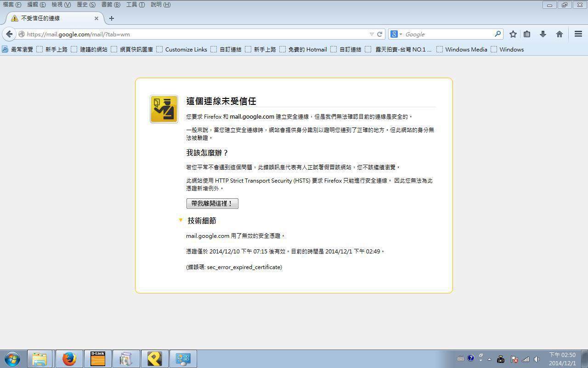Open Customize Links bookmark
This screenshot has height=368, width=588.
(181, 49)
